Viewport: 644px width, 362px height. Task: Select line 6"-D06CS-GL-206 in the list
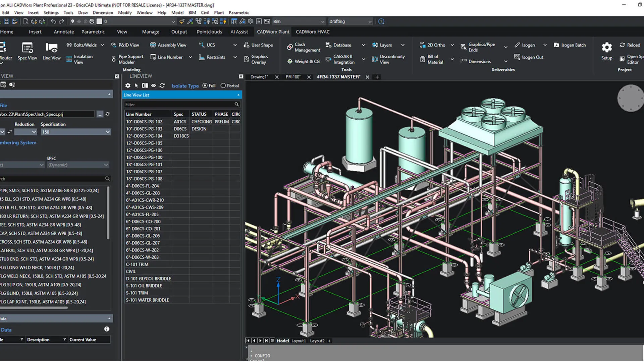coord(142,236)
